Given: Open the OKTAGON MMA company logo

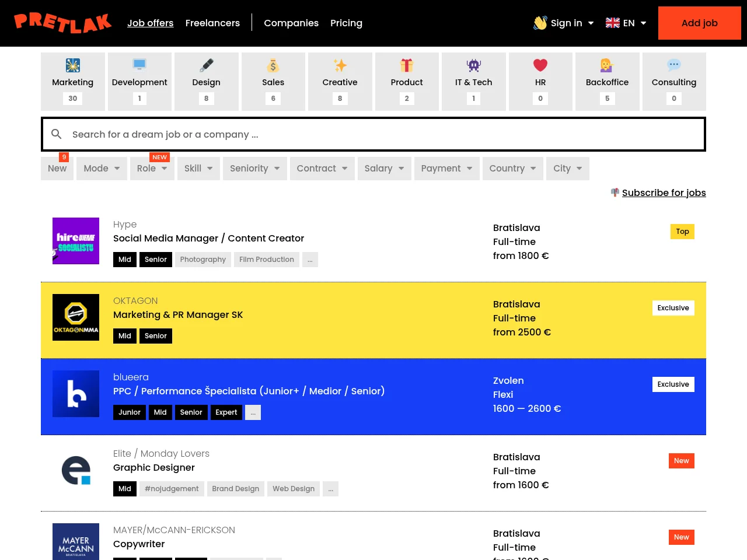Looking at the screenshot, I should click(76, 317).
